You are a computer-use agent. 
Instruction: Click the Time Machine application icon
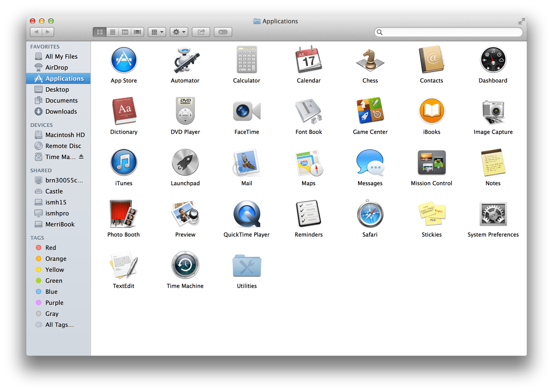coord(185,265)
